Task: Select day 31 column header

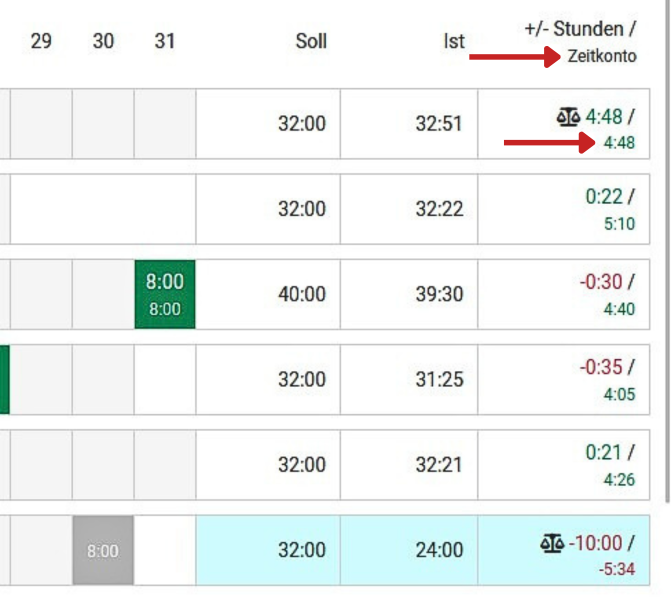Action: pos(165,42)
